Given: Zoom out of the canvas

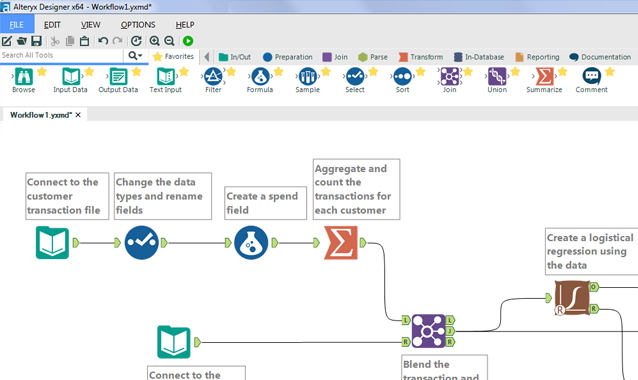Looking at the screenshot, I should point(169,41).
